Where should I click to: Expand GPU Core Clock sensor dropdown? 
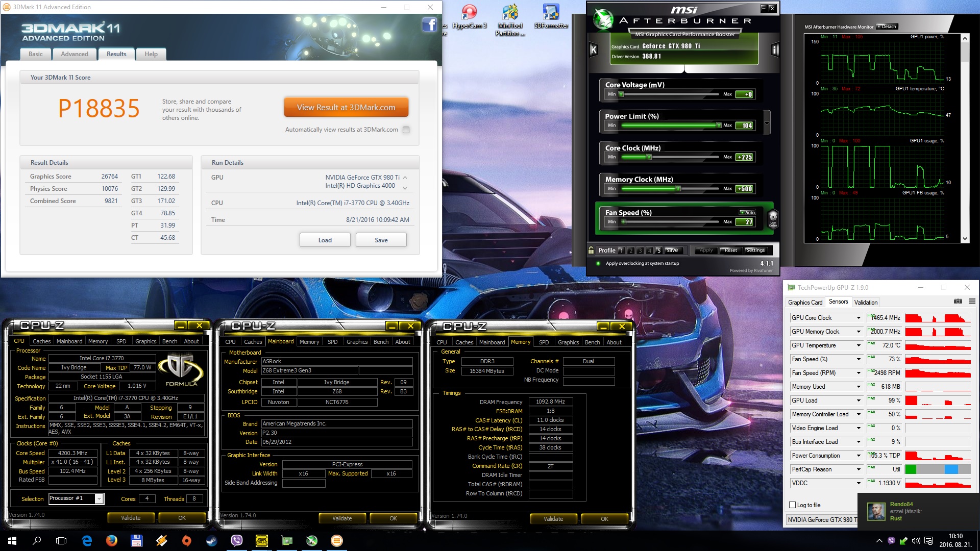click(859, 318)
